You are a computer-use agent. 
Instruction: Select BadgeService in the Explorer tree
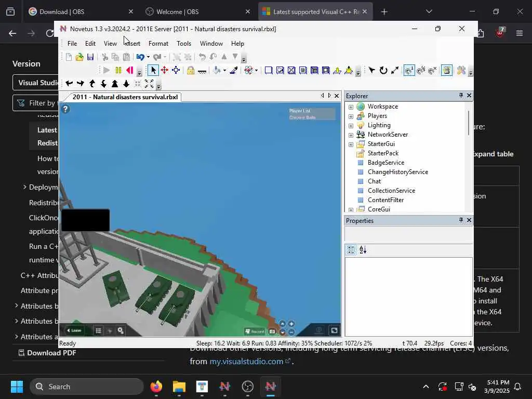click(386, 163)
